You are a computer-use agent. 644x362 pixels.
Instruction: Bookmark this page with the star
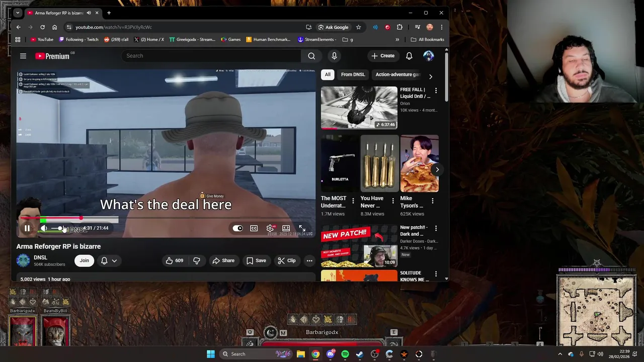point(358,27)
